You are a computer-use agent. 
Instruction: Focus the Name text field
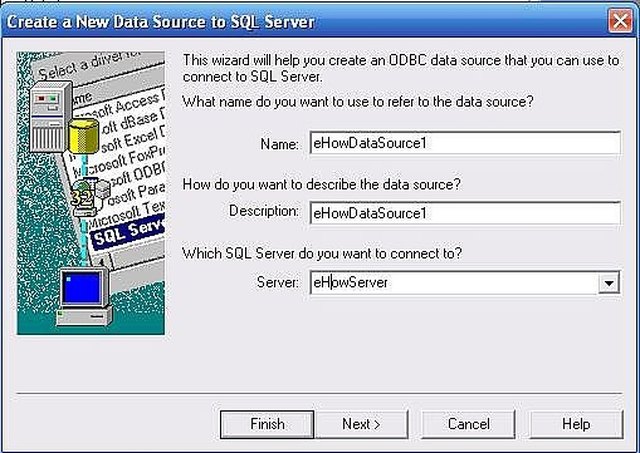pyautogui.click(x=465, y=143)
